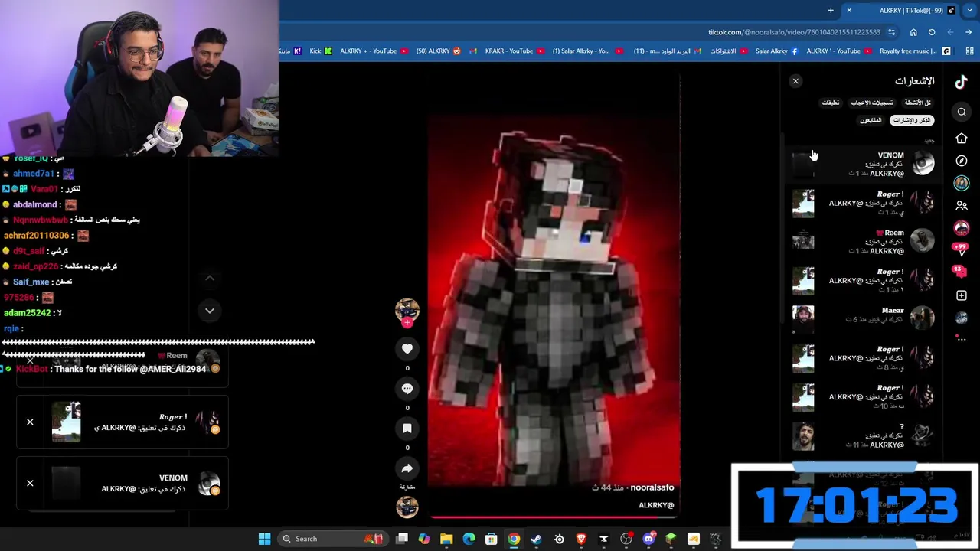Viewport: 980px width, 551px height.
Task: Select the 'تسجيلات الإعجاب' filter
Action: pyautogui.click(x=872, y=103)
